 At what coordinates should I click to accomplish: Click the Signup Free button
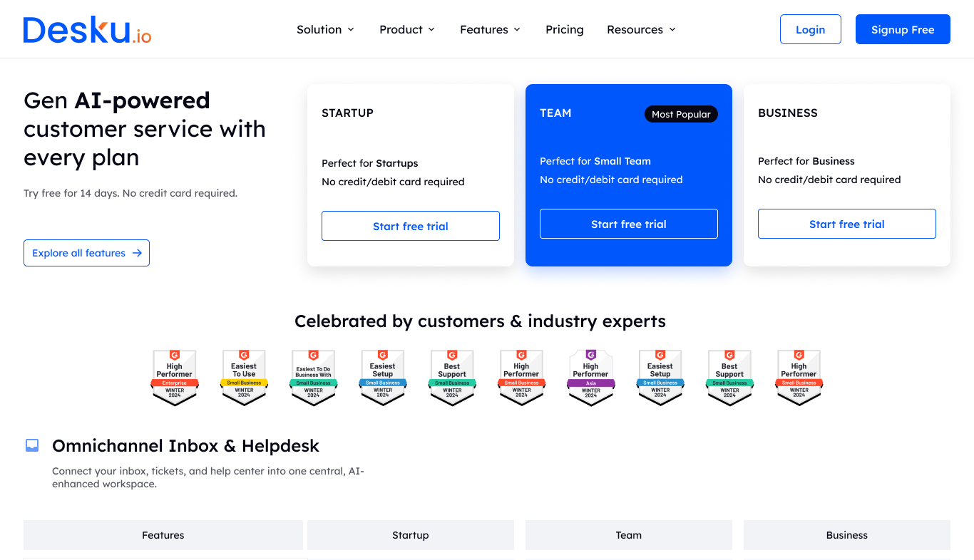click(x=903, y=29)
